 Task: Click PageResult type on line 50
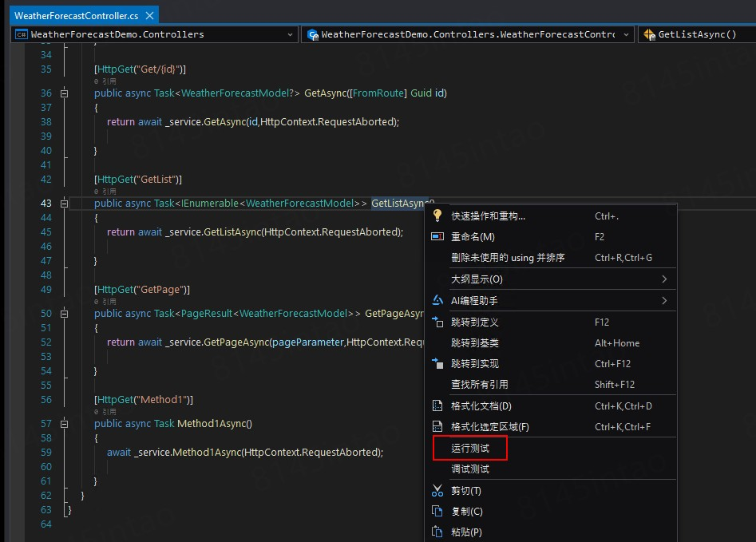206,314
